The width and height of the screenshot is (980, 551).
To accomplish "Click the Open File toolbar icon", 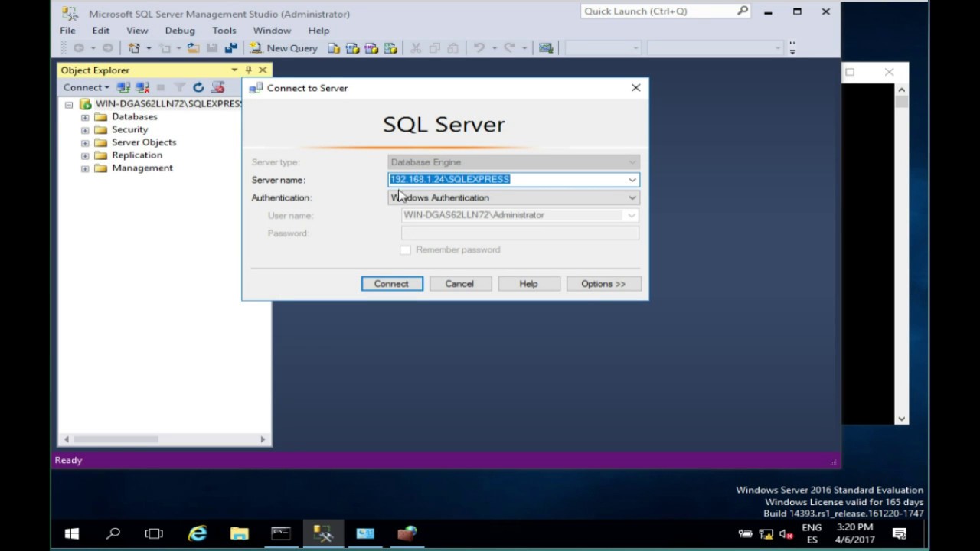I will pos(193,48).
